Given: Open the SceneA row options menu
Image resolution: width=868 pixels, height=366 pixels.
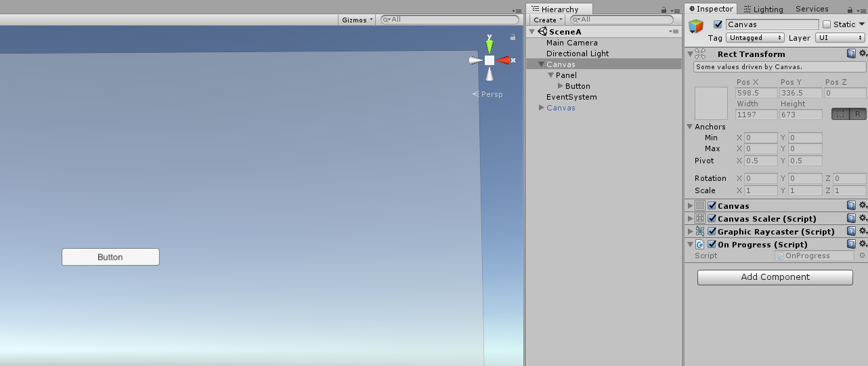Looking at the screenshot, I should (674, 32).
